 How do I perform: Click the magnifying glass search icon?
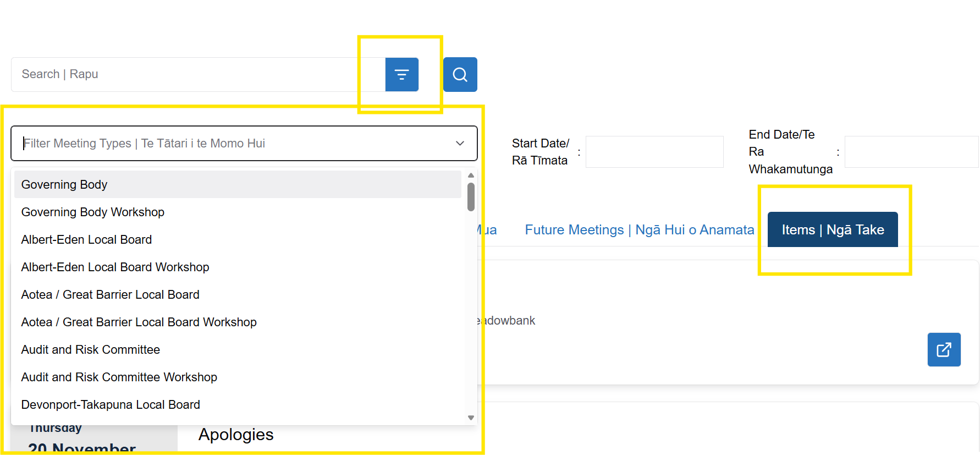[x=460, y=74]
